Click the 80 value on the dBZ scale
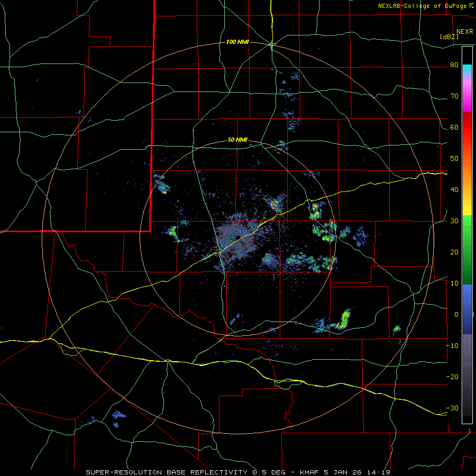Image resolution: width=476 pixels, height=476 pixels. (454, 65)
